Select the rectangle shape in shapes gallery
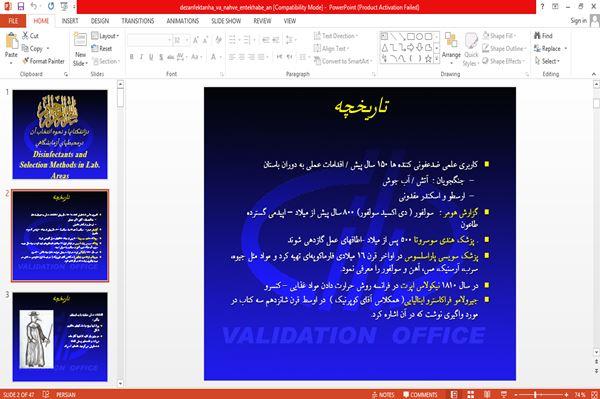The height and width of the screenshot is (399, 600). tap(411, 37)
